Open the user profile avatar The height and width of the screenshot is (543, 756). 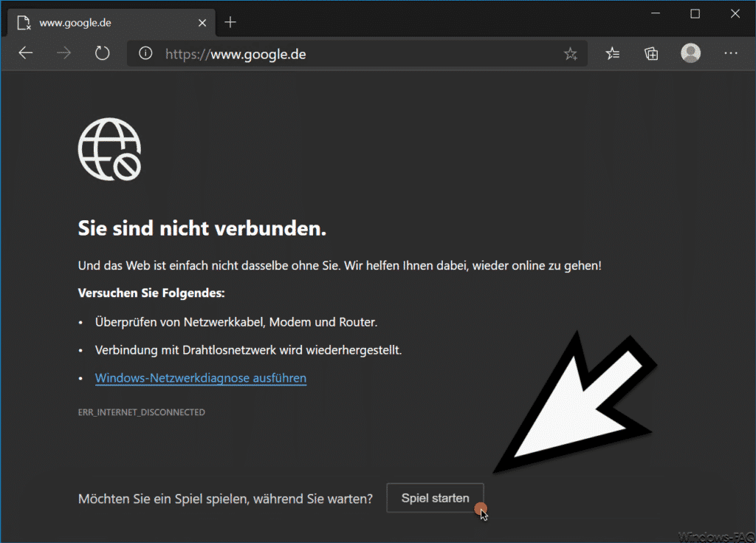coord(690,53)
